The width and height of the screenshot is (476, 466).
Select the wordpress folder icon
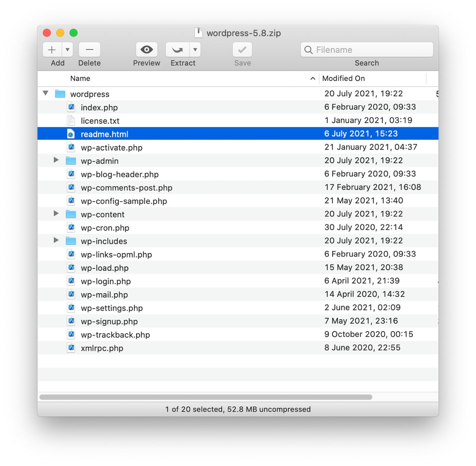point(60,94)
